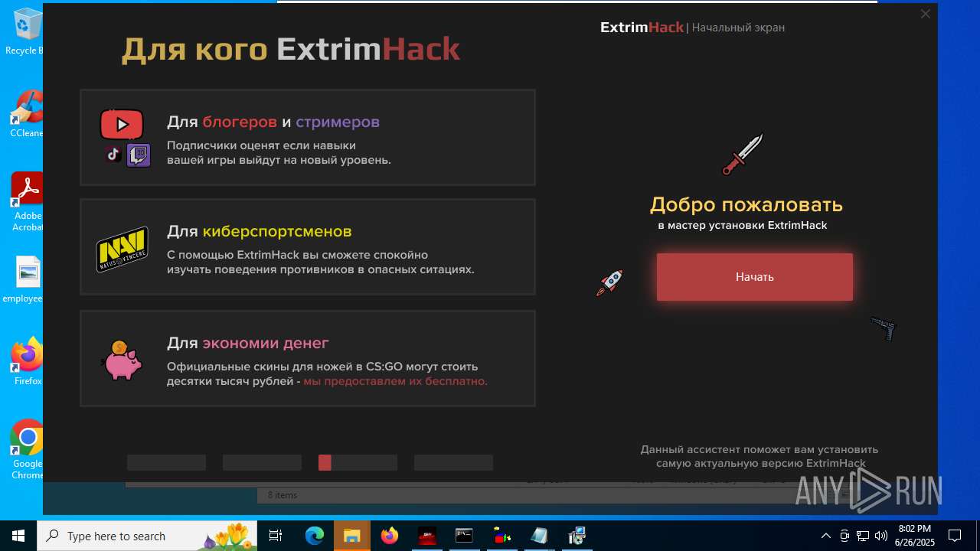
Task: Open Task View in taskbar
Action: click(276, 536)
